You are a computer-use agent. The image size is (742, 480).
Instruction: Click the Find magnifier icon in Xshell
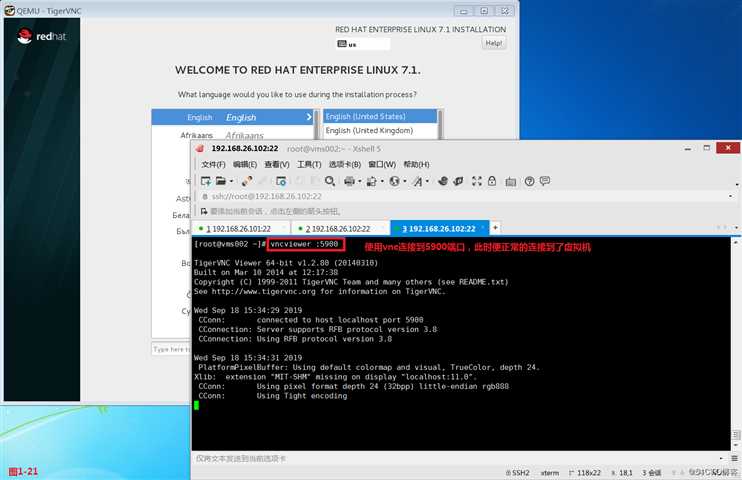tap(330, 181)
